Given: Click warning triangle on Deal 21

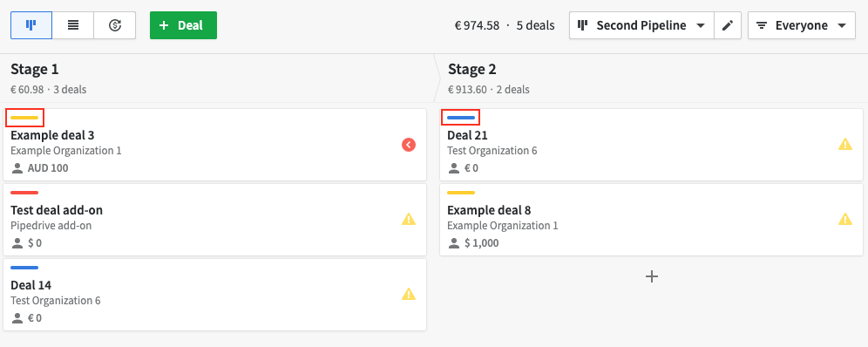Looking at the screenshot, I should (845, 145).
